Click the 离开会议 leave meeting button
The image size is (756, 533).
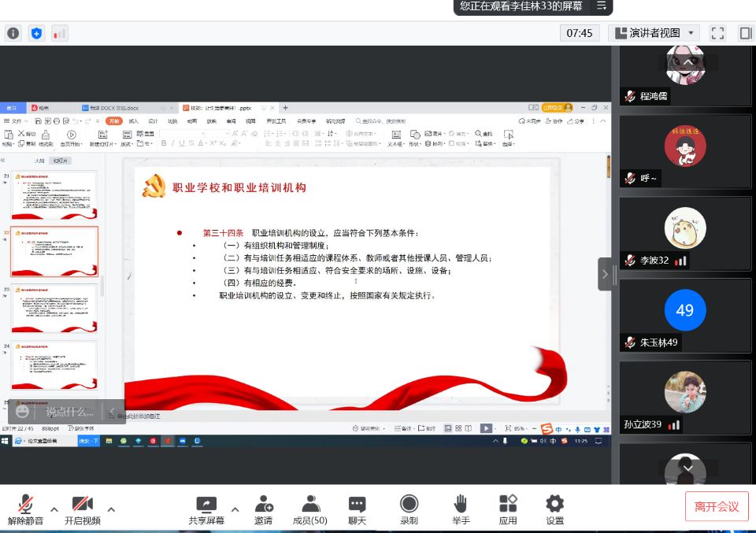[x=717, y=506]
